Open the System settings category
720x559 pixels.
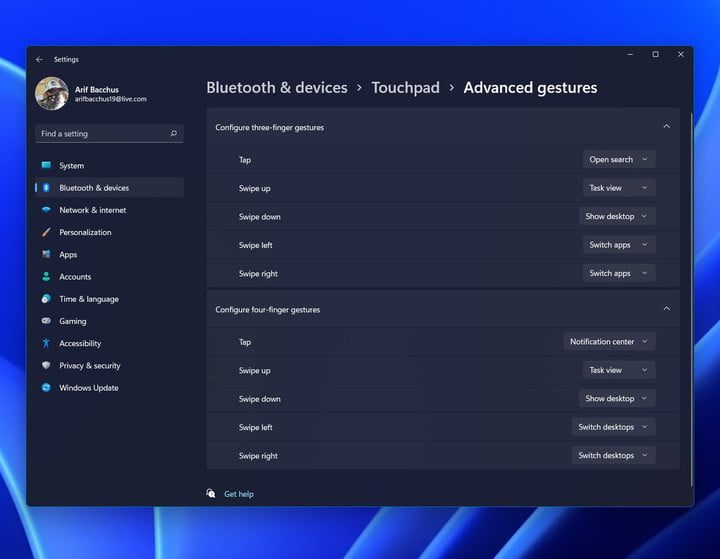[109, 165]
